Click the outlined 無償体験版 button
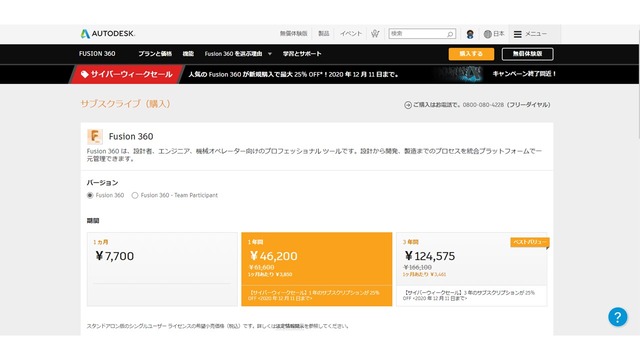Viewport: 640px width, 360px height. click(527, 54)
